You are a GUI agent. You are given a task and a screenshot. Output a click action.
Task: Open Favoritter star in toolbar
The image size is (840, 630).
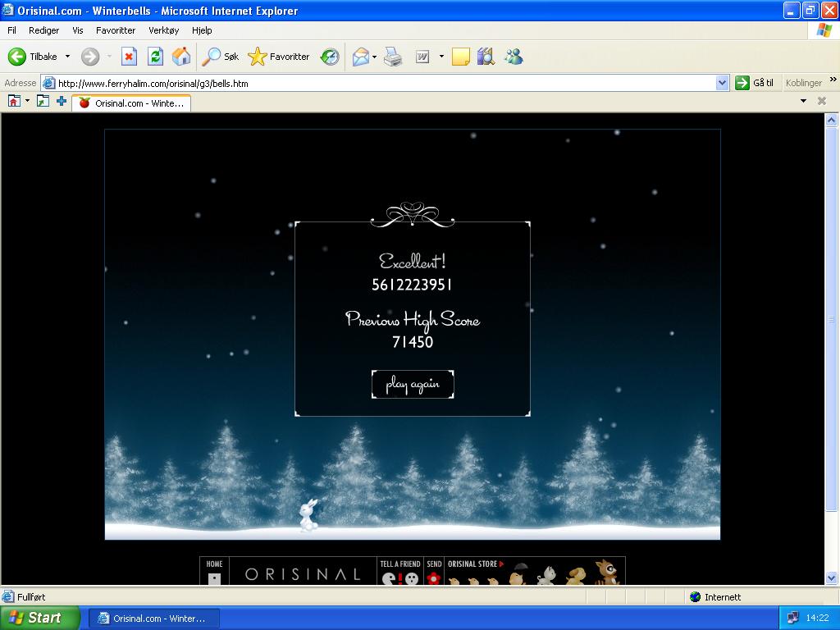click(x=257, y=57)
